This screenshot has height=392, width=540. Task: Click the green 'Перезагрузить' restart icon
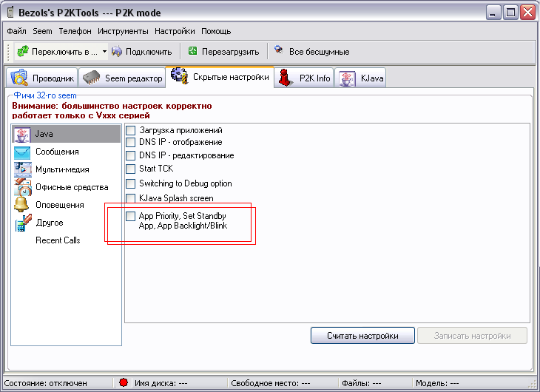pos(192,51)
